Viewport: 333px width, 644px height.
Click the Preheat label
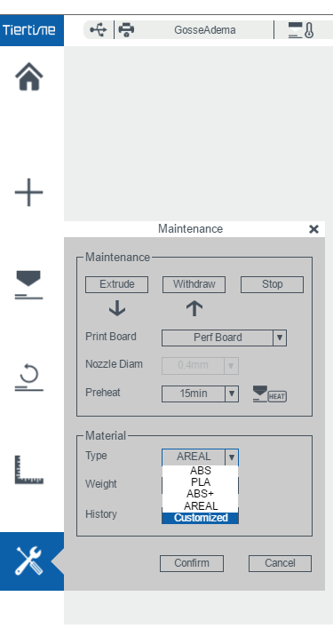[103, 393]
